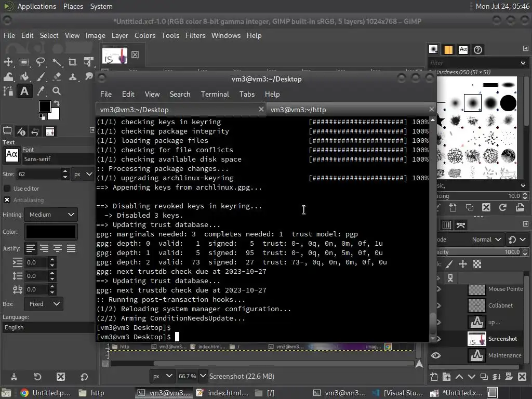Select the Color Picker eyedropper tool
Viewport: 532px width, 399px height.
tap(41, 91)
